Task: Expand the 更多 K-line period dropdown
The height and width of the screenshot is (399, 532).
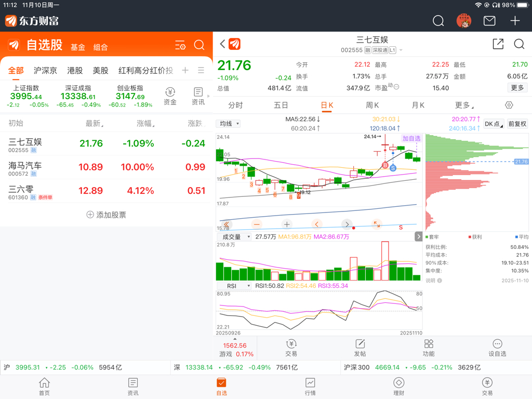Action: 464,105
